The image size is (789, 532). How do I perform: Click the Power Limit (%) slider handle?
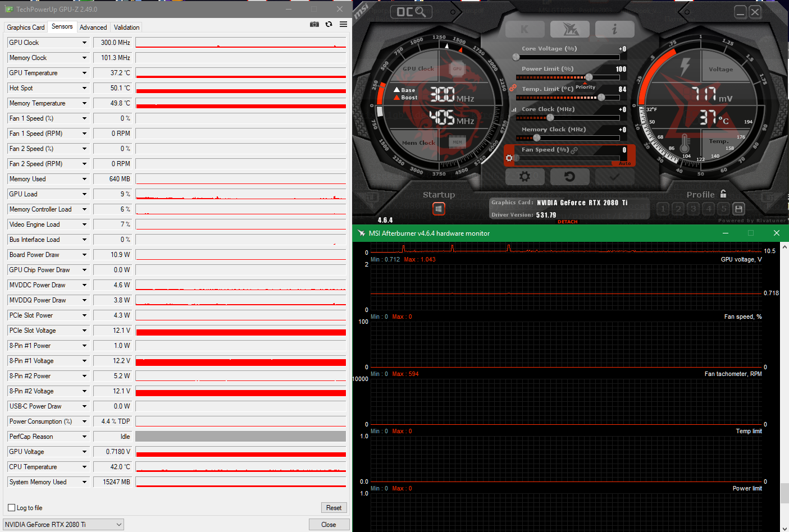click(589, 77)
